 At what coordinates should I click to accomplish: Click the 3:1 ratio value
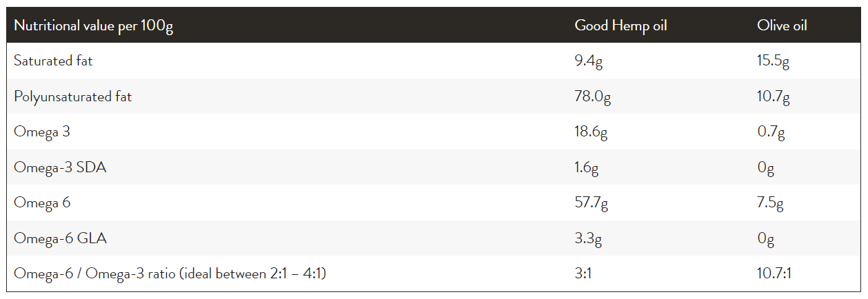click(584, 274)
